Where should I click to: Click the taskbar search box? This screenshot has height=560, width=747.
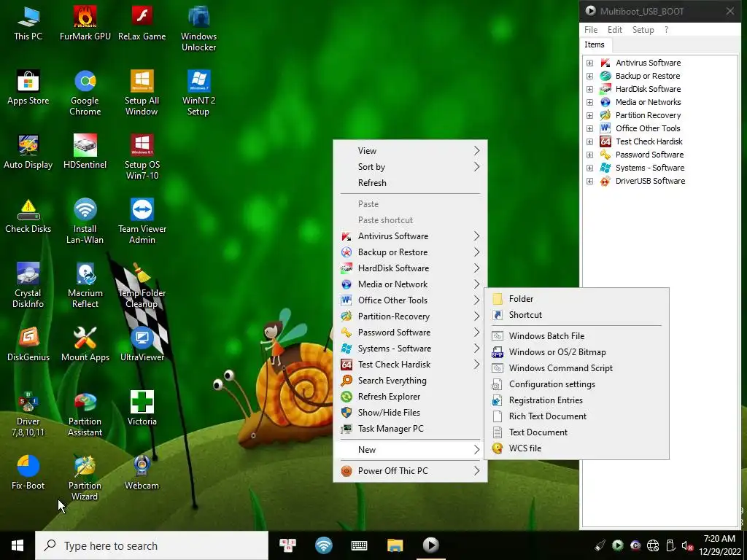(152, 545)
